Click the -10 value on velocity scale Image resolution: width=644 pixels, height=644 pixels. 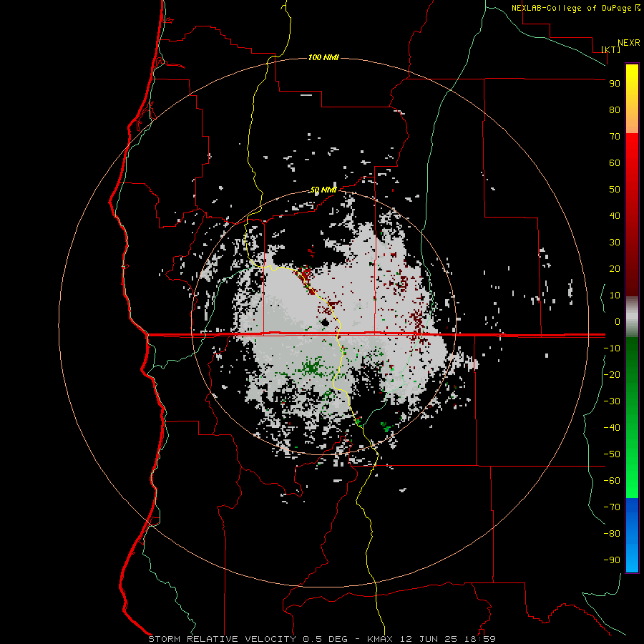coord(612,348)
